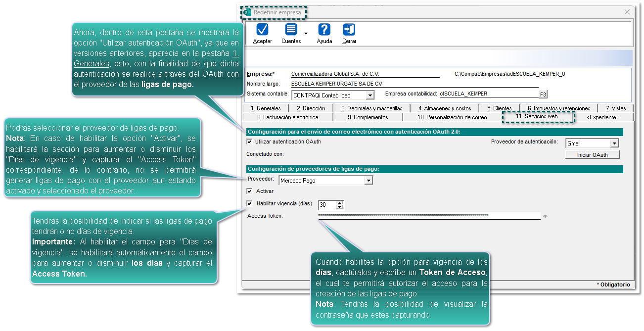Viewport: 644px width, 331px height.
Task: Switch to the 7. Vistas tab
Action: (615, 108)
